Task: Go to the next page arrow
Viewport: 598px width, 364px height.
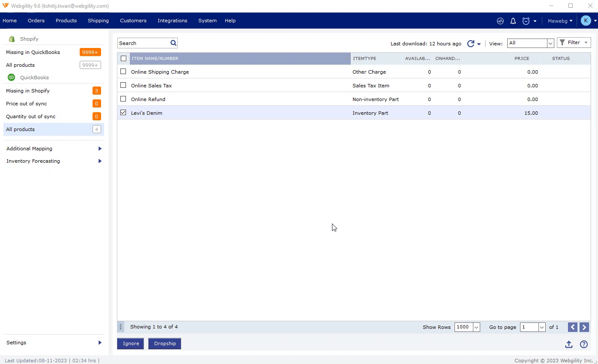Action: coord(584,327)
